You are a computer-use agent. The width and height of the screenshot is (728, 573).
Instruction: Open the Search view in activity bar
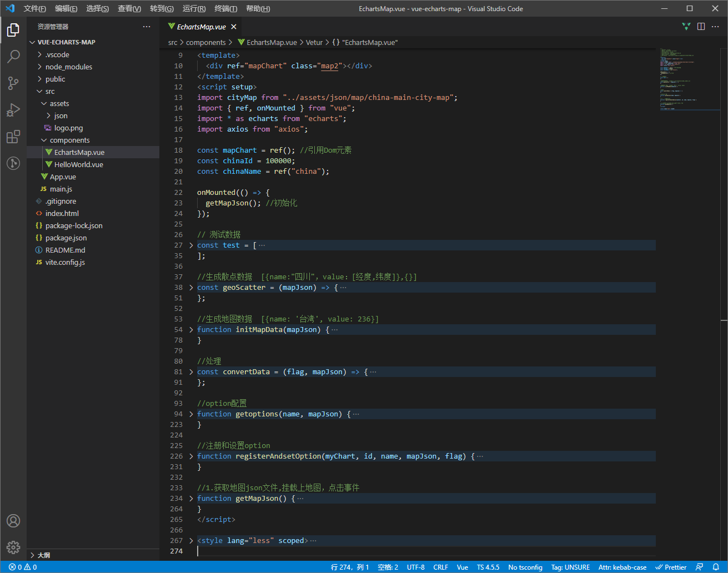pyautogui.click(x=13, y=56)
